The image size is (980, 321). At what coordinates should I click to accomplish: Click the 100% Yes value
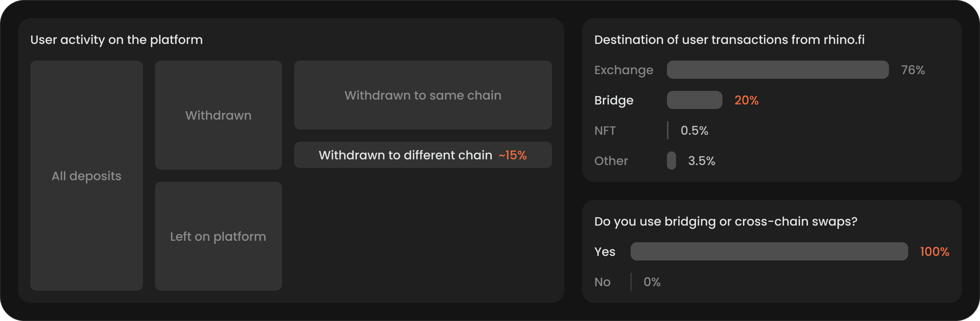[x=934, y=251]
